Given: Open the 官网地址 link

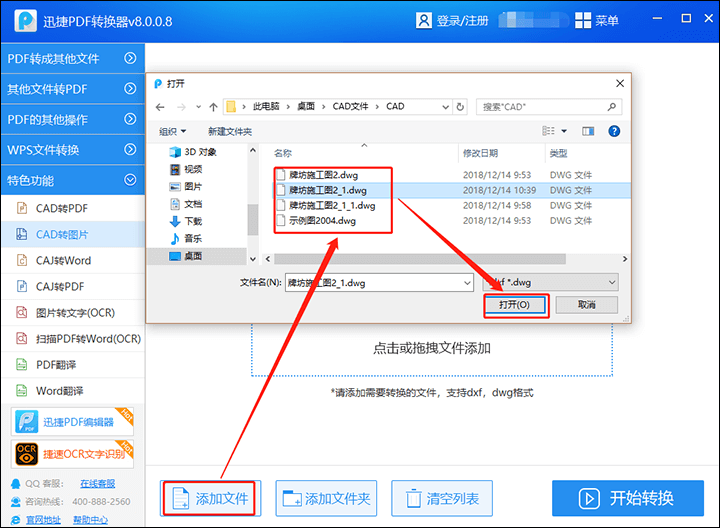Looking at the screenshot, I should point(43,520).
